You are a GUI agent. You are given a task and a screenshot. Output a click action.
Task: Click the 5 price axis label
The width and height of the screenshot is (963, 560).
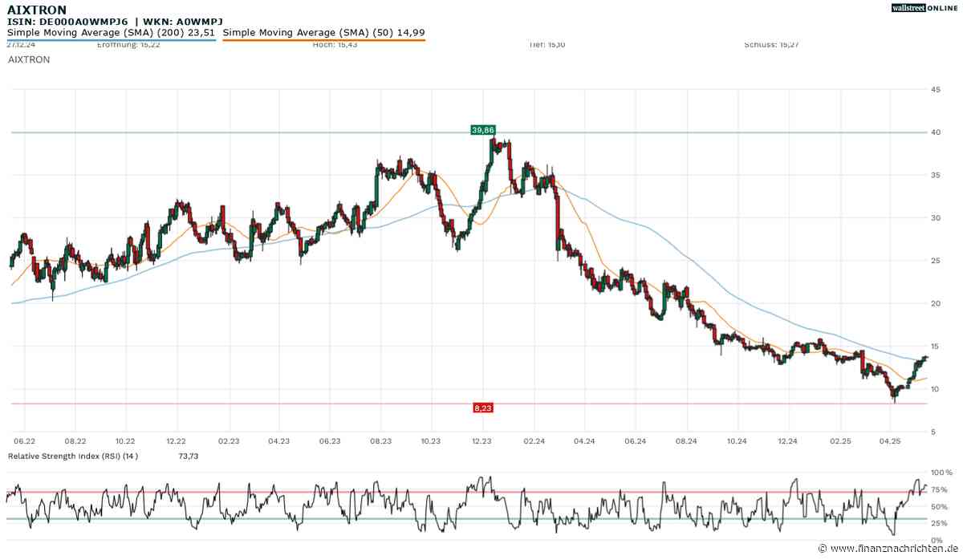pos(933,432)
